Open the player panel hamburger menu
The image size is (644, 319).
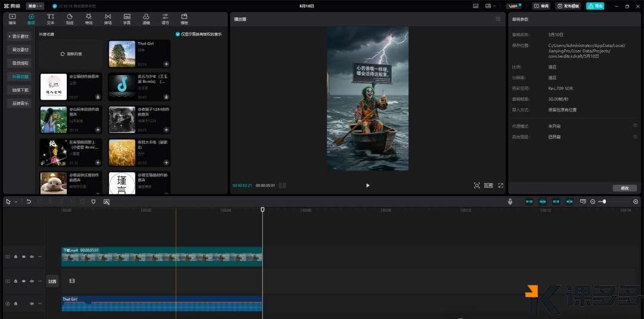tap(498, 19)
